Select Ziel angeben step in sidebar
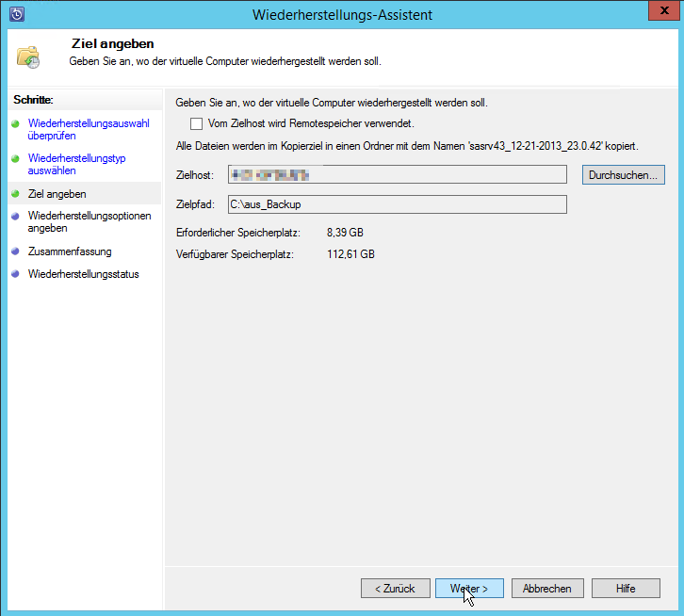 point(57,194)
